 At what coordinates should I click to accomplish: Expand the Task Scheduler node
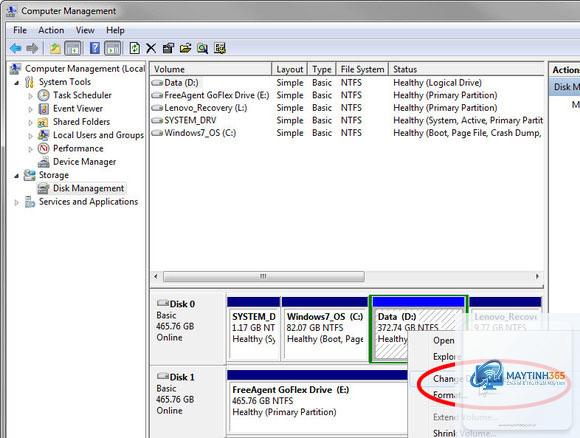pyautogui.click(x=30, y=96)
